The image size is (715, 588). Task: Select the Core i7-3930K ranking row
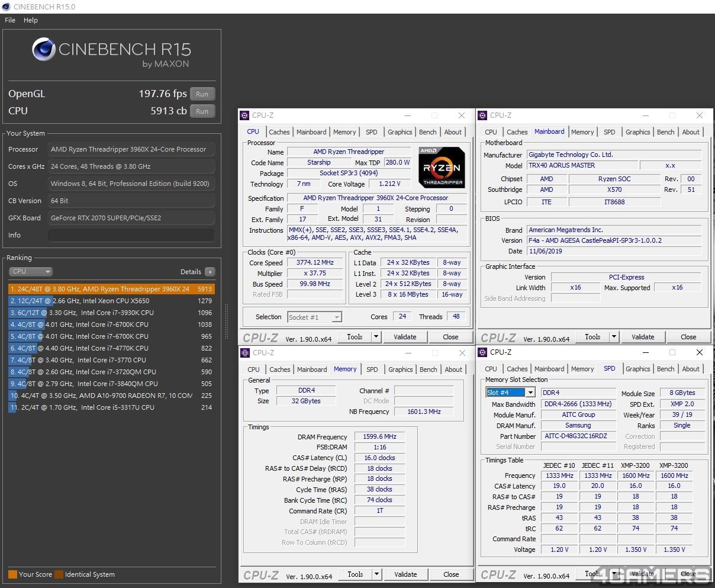pyautogui.click(x=111, y=313)
